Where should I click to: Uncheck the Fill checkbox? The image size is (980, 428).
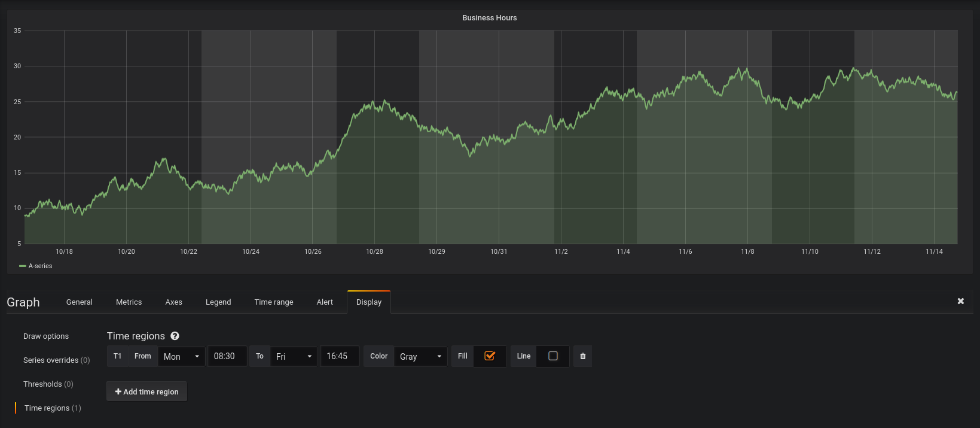pos(490,356)
